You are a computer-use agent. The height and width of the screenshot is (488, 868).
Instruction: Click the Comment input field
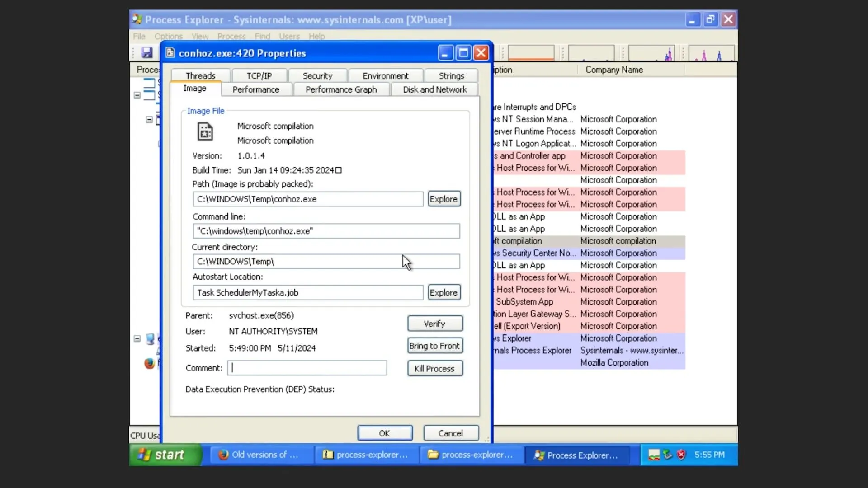coord(307,368)
